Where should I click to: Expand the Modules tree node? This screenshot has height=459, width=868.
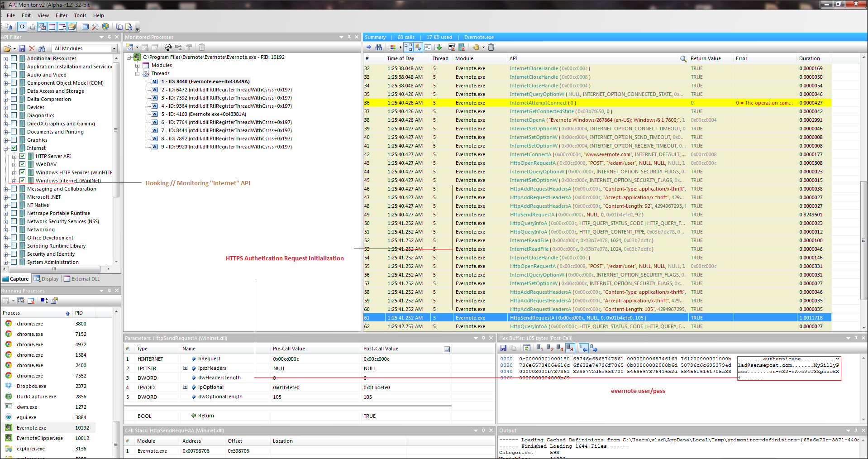click(x=138, y=65)
